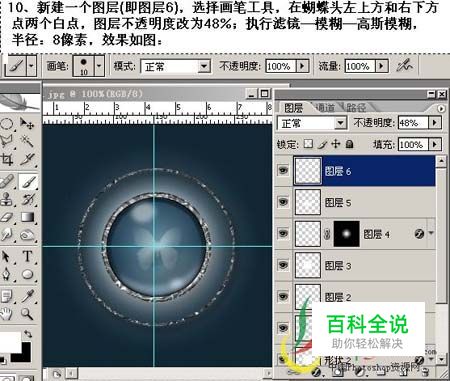
Task: Hide layer 图层 5 with eye icon
Action: (283, 202)
